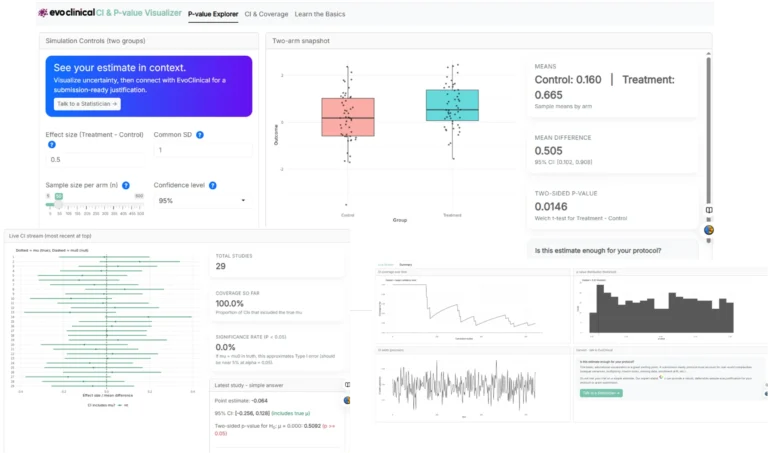Click the book icon beside the two-sided p-value card
The height and width of the screenshot is (453, 768).
click(x=709, y=210)
